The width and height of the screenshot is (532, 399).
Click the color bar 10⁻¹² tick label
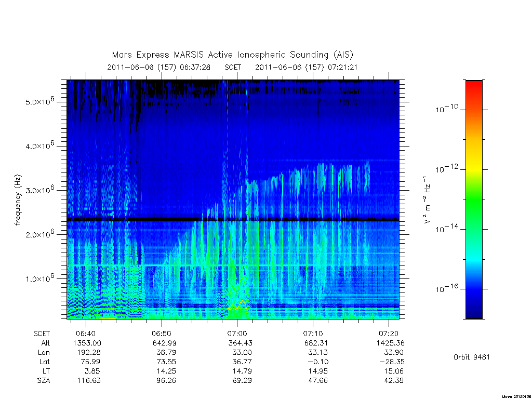[447, 168]
